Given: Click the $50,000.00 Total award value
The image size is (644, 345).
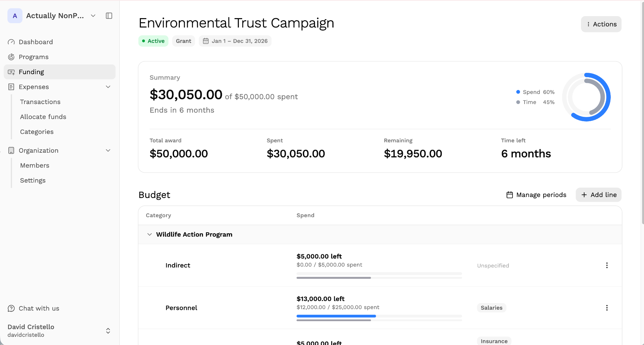Looking at the screenshot, I should pyautogui.click(x=179, y=154).
